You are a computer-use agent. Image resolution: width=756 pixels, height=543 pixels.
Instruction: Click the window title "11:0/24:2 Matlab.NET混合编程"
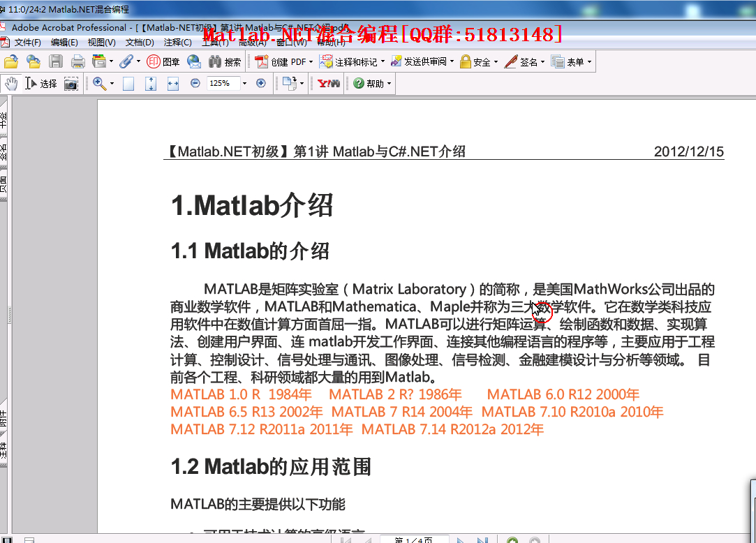click(68, 9)
